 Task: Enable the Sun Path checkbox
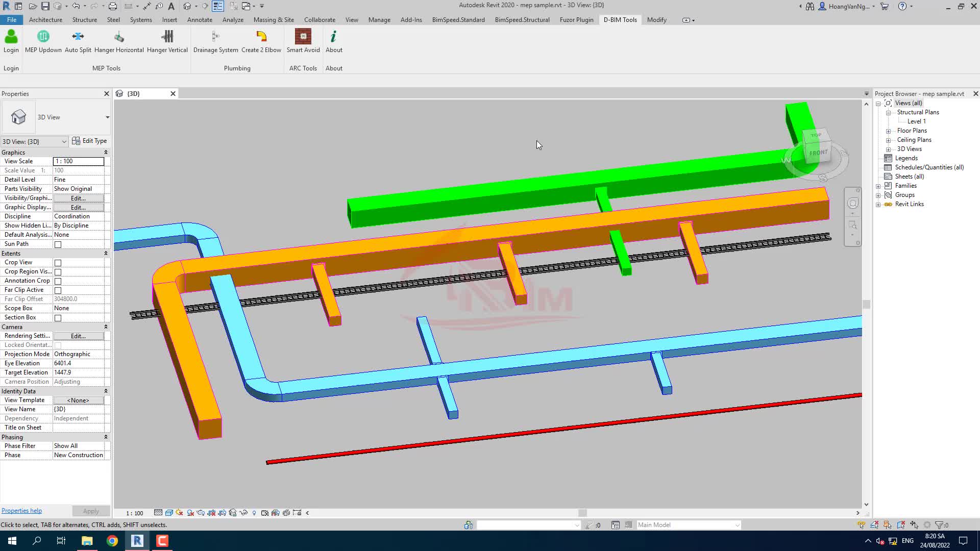coord(58,244)
